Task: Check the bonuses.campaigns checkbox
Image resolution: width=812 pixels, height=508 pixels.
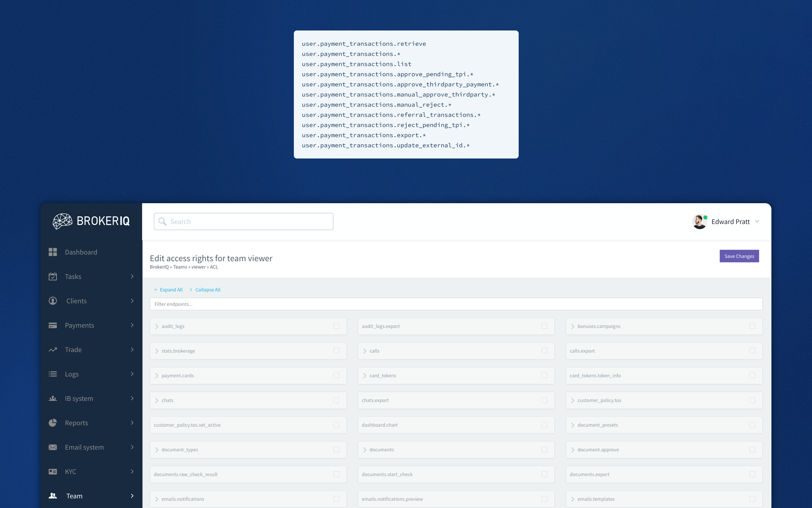Action: pos(752,326)
